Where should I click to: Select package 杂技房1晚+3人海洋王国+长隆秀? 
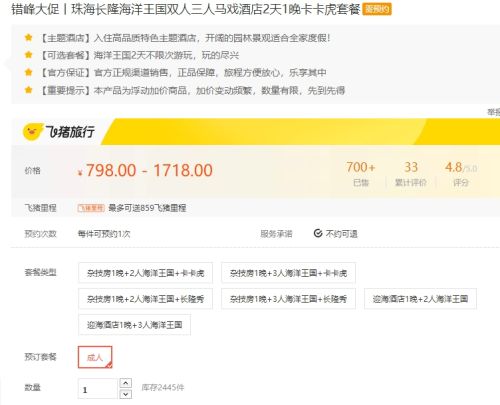point(288,299)
